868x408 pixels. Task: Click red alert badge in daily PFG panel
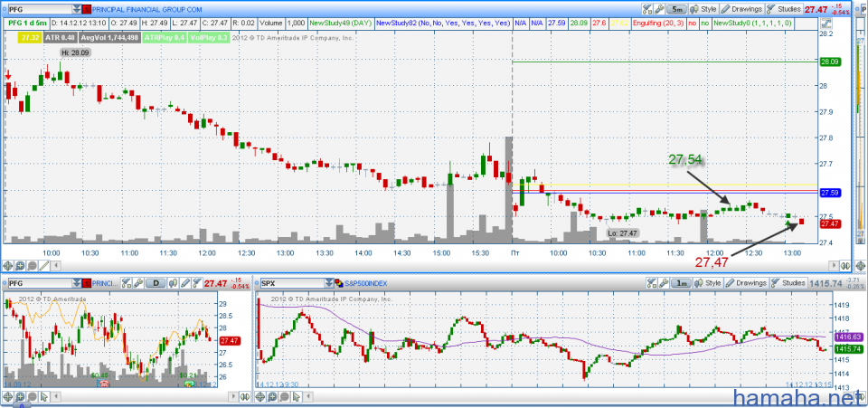pyautogui.click(x=87, y=283)
